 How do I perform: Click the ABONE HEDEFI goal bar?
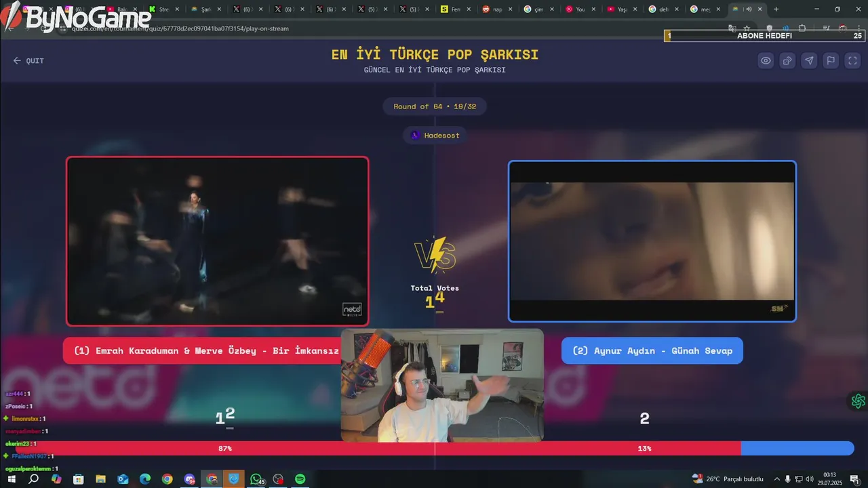click(764, 36)
